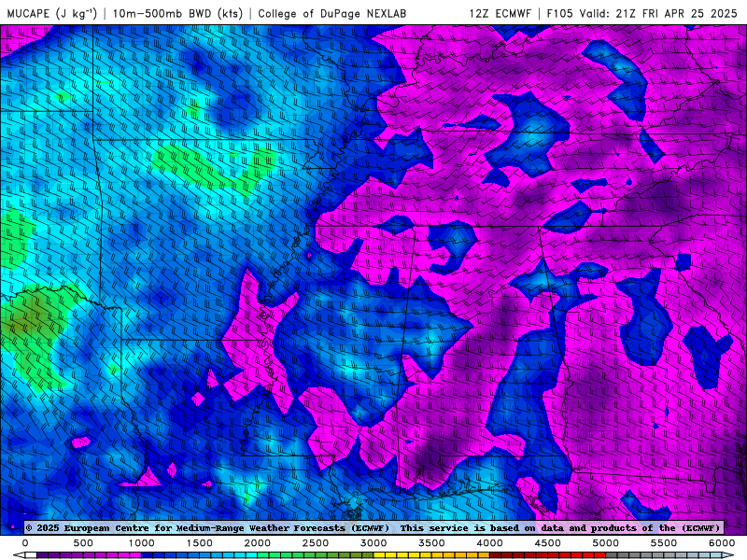The height and width of the screenshot is (560, 747).
Task: Click the 2000 tick label on colorbar
Action: click(258, 543)
